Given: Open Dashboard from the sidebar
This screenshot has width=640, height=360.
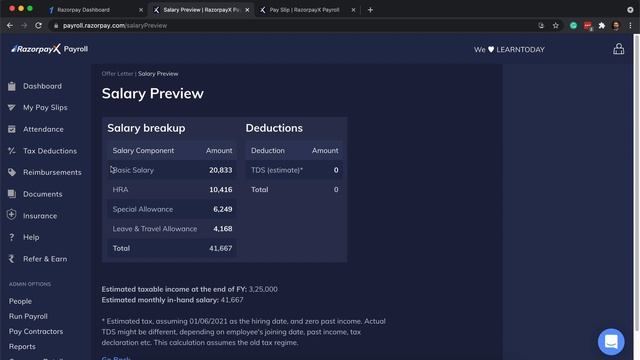Looking at the screenshot, I should pyautogui.click(x=42, y=86).
